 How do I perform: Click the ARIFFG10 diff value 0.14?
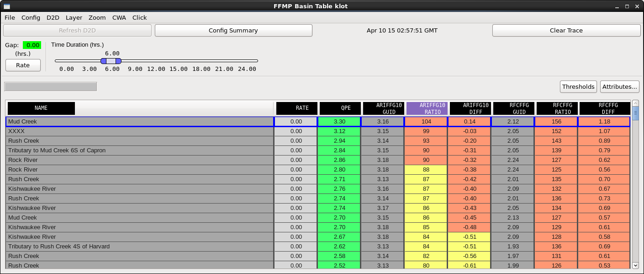pos(470,122)
